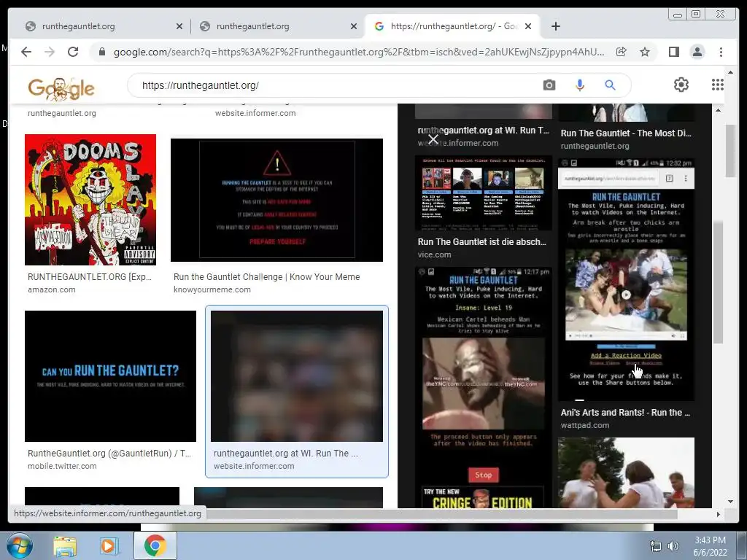Open the blurred website.informer.com thumbnail
The image size is (747, 560).
click(297, 376)
